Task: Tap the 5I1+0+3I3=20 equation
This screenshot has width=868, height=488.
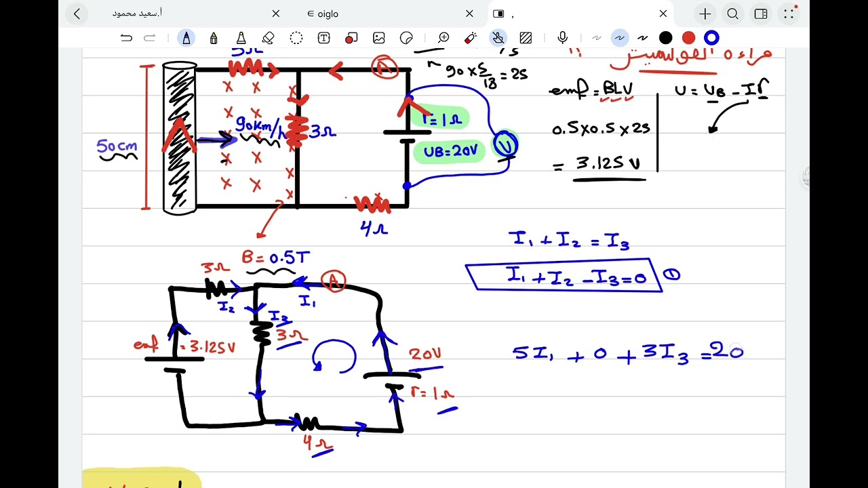Action: (x=628, y=353)
